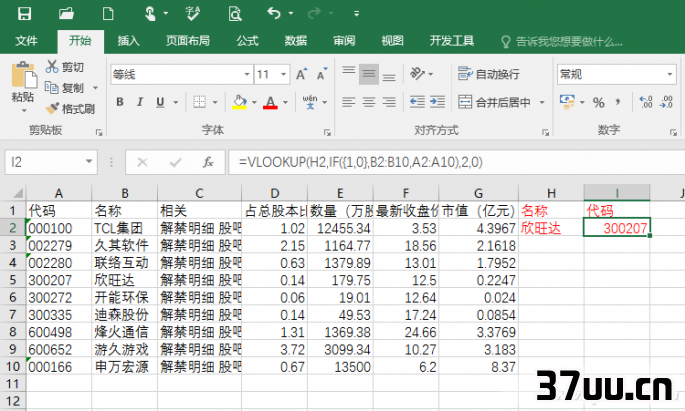Click the VLOOKUP formula bar
685x411 pixels.
456,162
